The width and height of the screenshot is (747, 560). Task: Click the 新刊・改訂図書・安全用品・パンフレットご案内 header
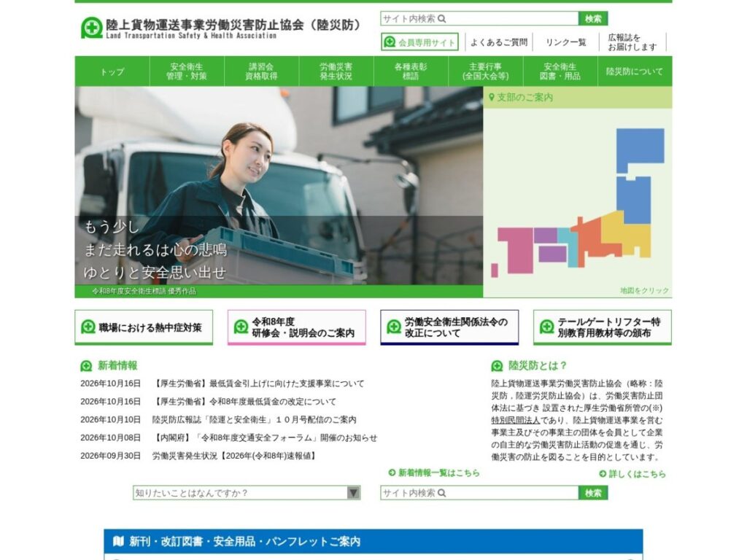[373, 542]
